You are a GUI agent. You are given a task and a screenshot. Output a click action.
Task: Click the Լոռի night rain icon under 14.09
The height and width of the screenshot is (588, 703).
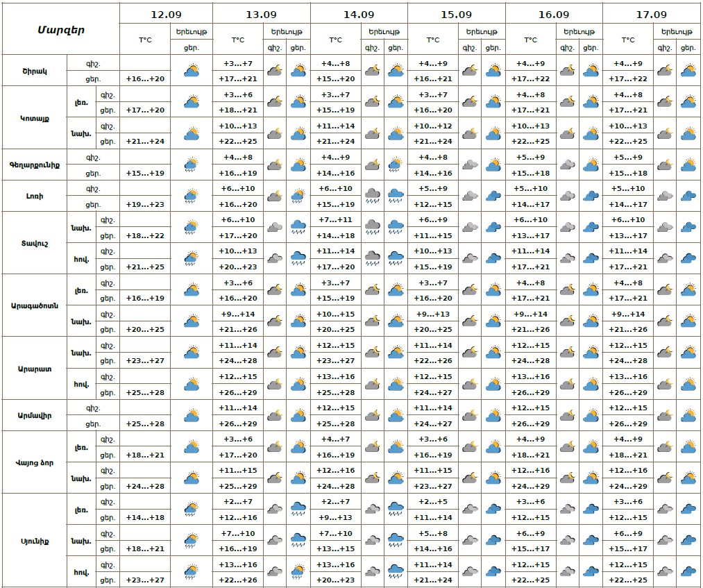click(373, 196)
